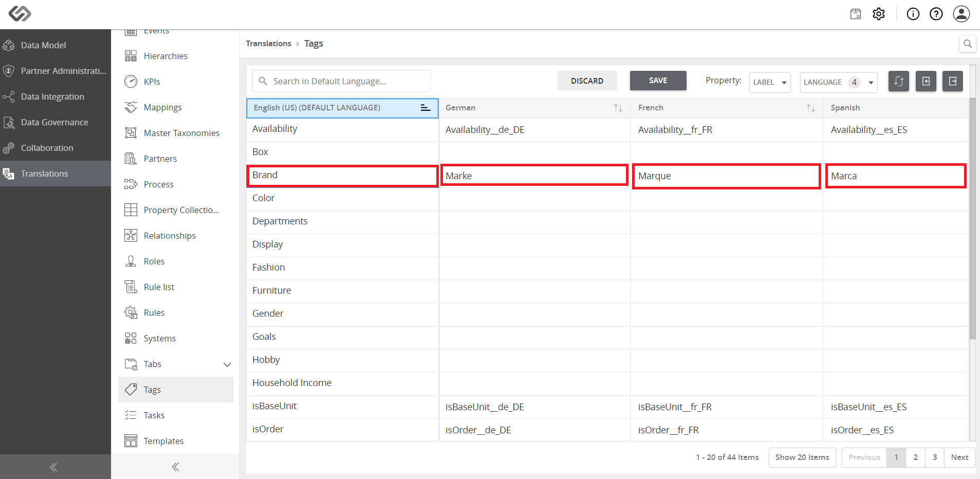Click the refresh/sync toolbar icon
Screen dimensions: 980x479
[x=899, y=81]
